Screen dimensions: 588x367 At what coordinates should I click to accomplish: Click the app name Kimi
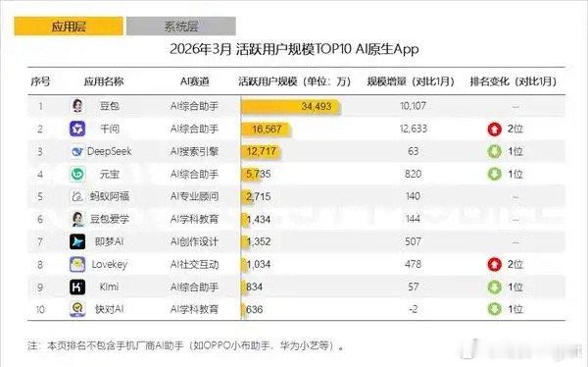[109, 287]
